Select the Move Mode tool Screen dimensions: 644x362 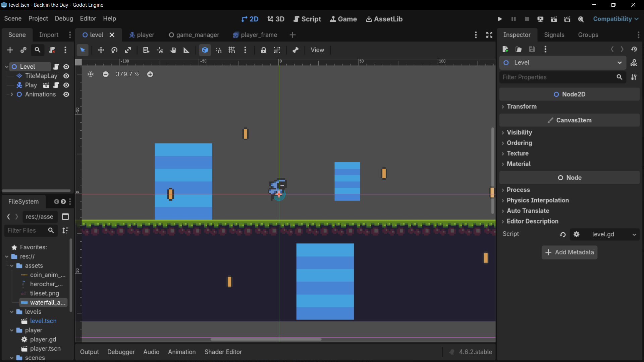(101, 50)
